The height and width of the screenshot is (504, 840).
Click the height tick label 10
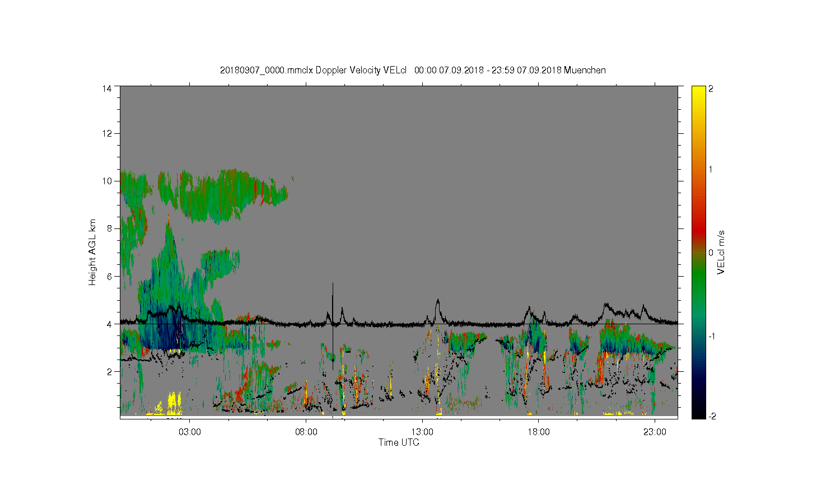pyautogui.click(x=107, y=181)
